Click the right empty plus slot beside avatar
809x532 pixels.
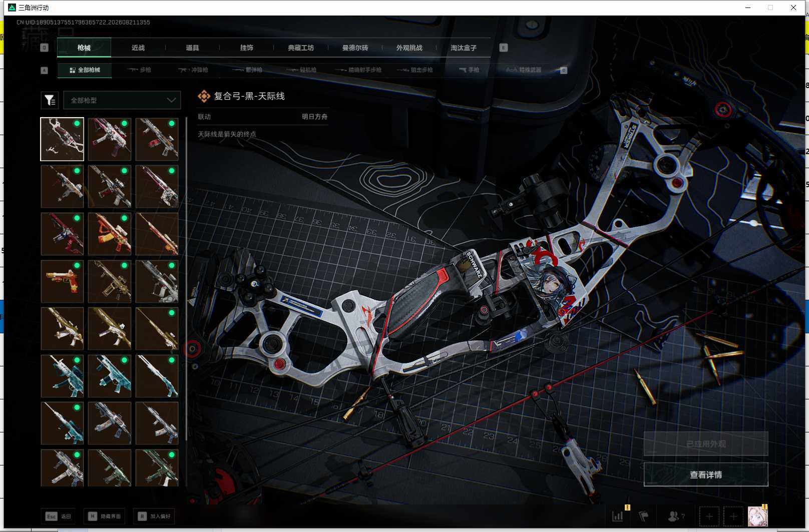pos(733,516)
